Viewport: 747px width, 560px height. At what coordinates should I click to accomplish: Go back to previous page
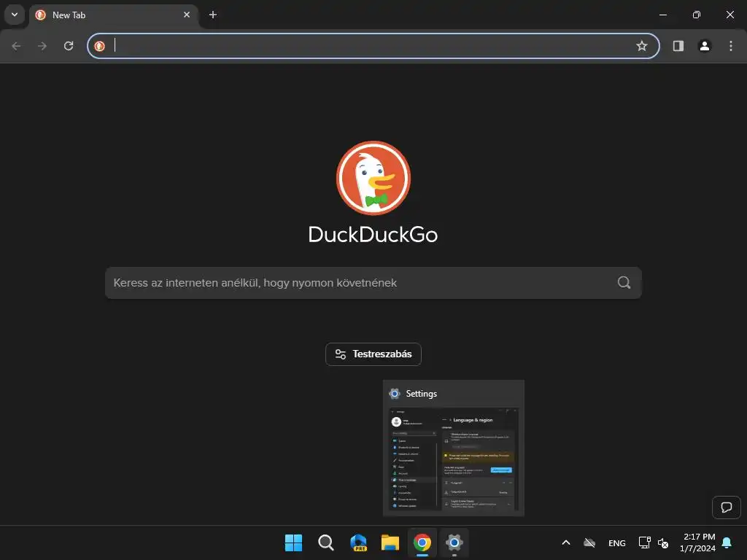(16, 46)
